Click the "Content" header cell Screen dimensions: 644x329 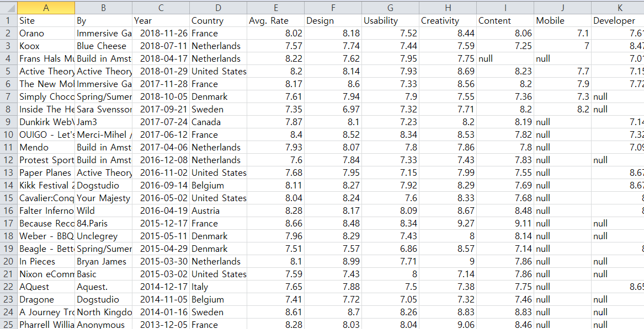505,20
